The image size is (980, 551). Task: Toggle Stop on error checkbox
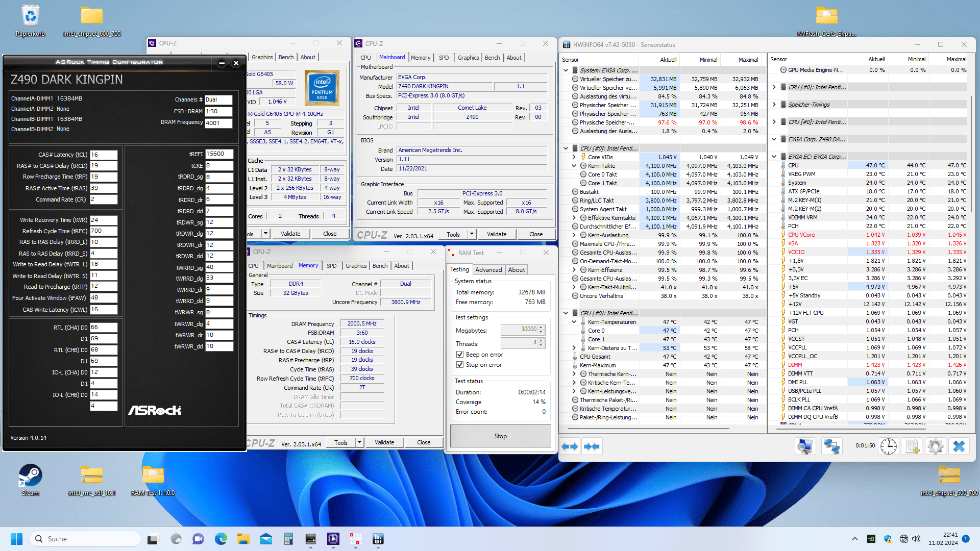(460, 365)
